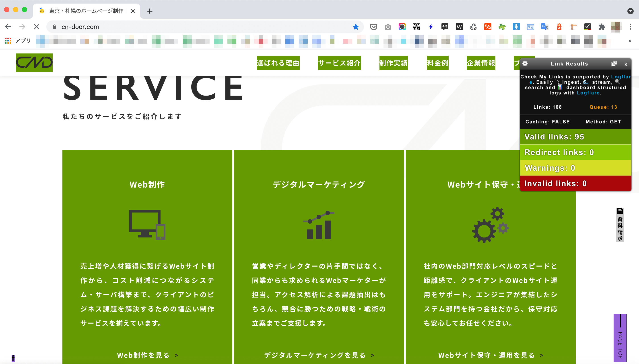Open the Google Translate extension
The width and height of the screenshot is (639, 364).
(545, 27)
